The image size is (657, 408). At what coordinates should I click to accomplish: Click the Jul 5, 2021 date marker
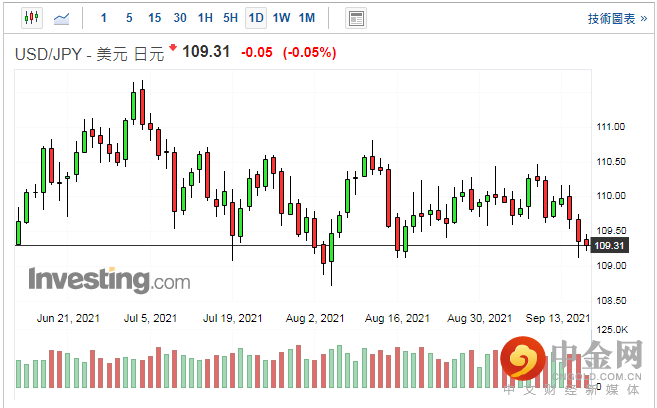[150, 318]
